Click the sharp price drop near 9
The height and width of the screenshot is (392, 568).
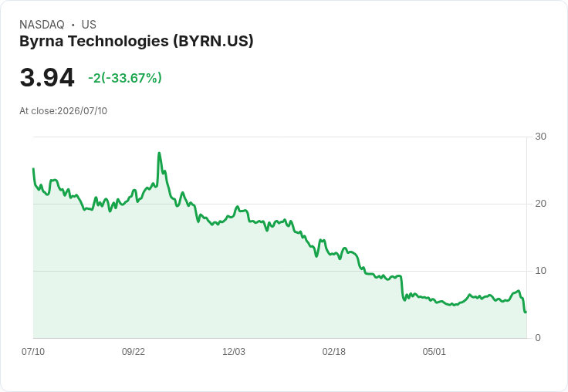(402, 288)
